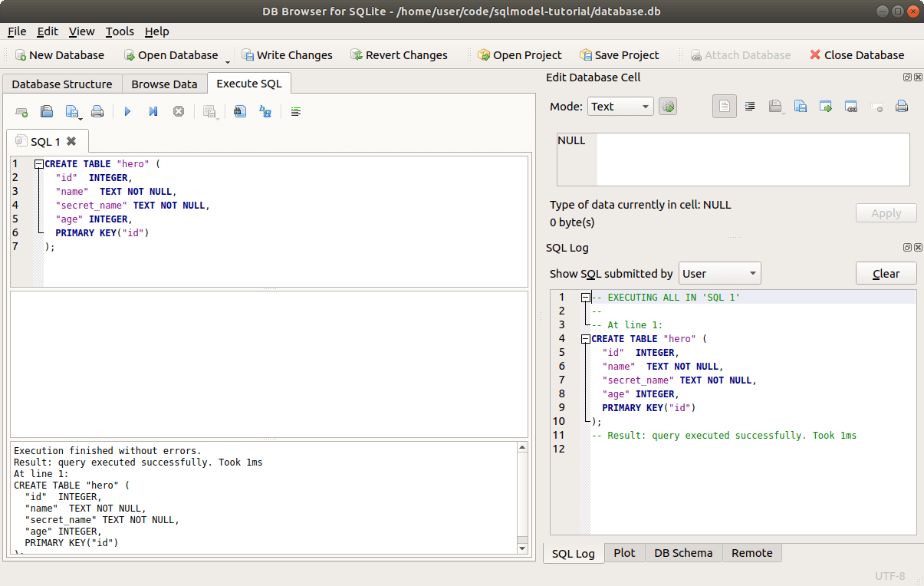
Task: Toggle word wrap in cell editor
Action: 750,106
